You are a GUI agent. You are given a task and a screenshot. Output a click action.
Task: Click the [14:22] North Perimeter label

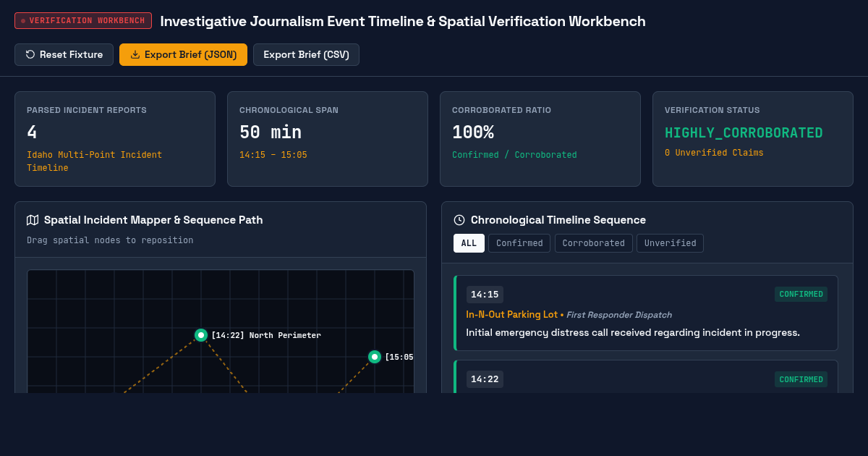266,335
